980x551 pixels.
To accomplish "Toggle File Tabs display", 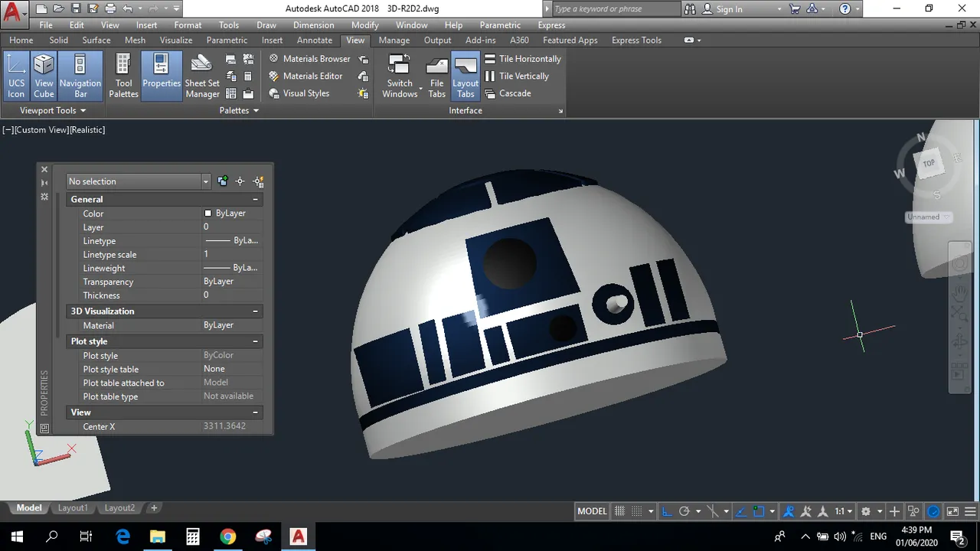I will tap(436, 76).
